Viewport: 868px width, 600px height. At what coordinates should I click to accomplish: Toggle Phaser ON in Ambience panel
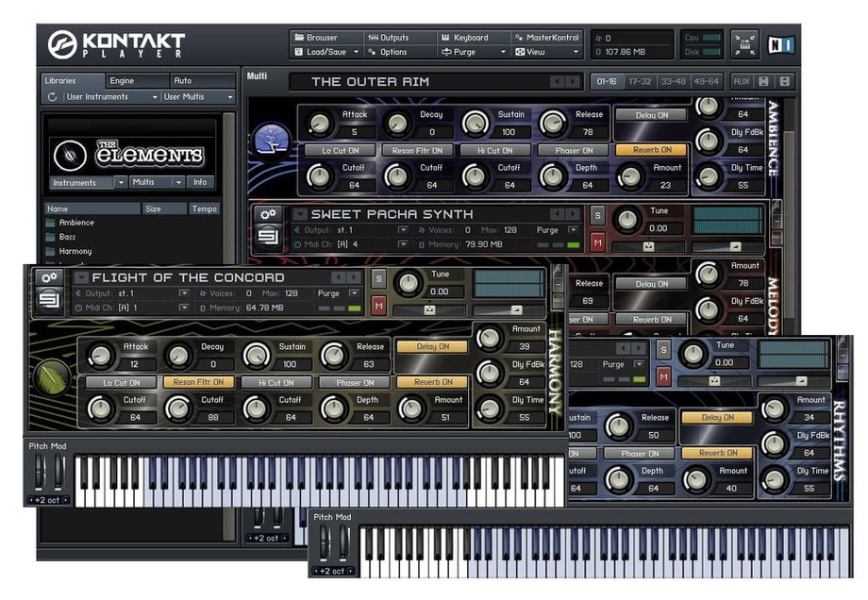[574, 151]
